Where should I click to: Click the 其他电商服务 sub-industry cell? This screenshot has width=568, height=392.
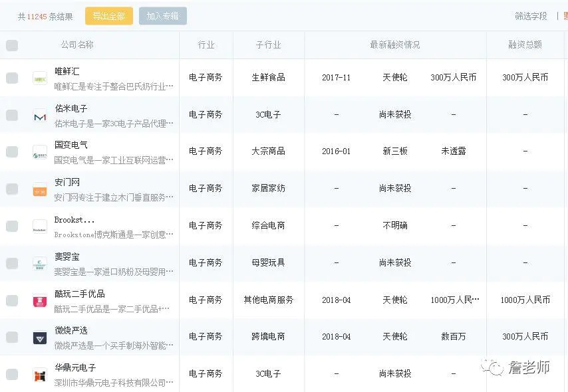pos(269,300)
